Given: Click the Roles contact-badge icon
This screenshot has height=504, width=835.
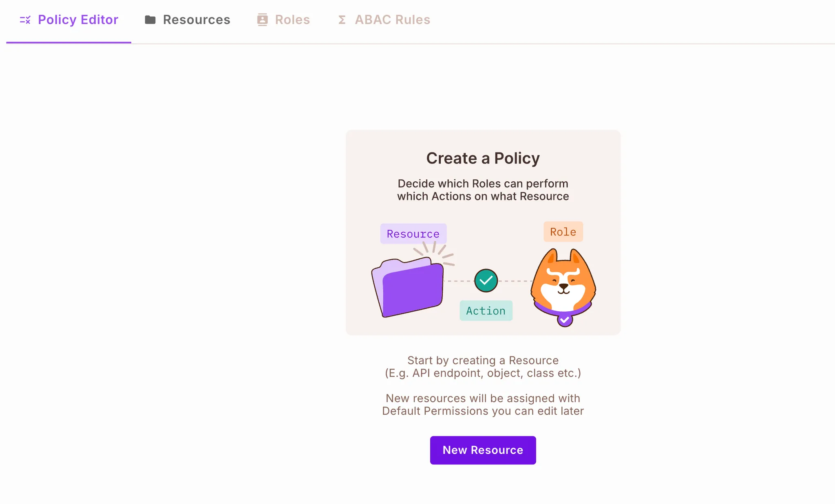Looking at the screenshot, I should click(x=262, y=20).
